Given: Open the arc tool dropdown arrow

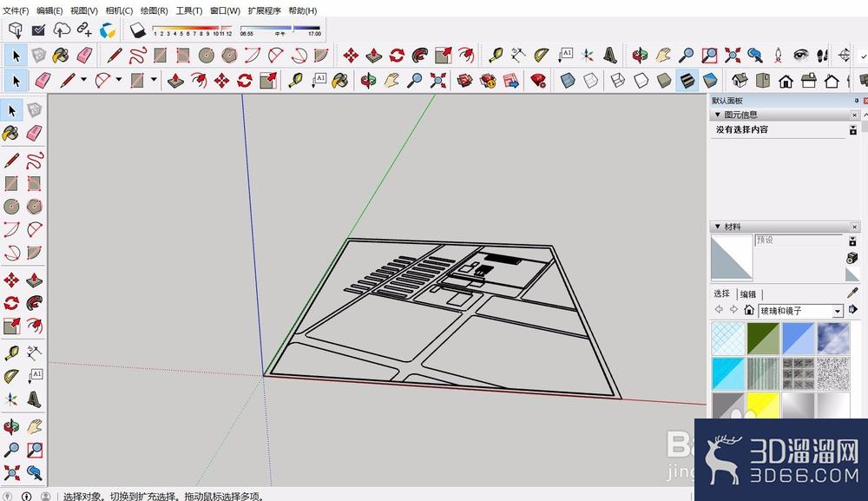Looking at the screenshot, I should pyautogui.click(x=118, y=80).
